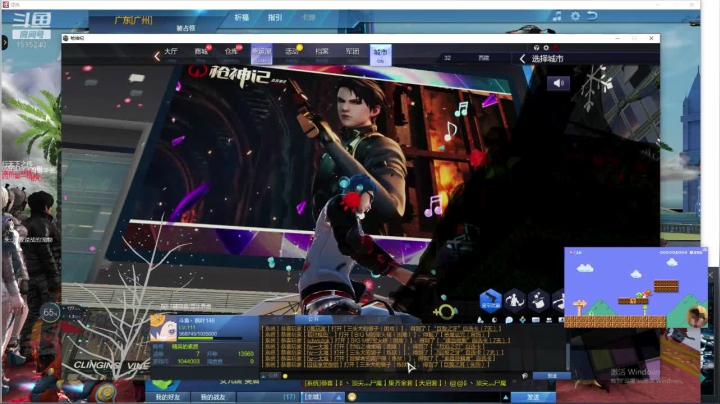Screen dimensions: 720x404
Task: Select the blue pistol 显示武器 hexagon icon
Action: pyautogui.click(x=490, y=301)
